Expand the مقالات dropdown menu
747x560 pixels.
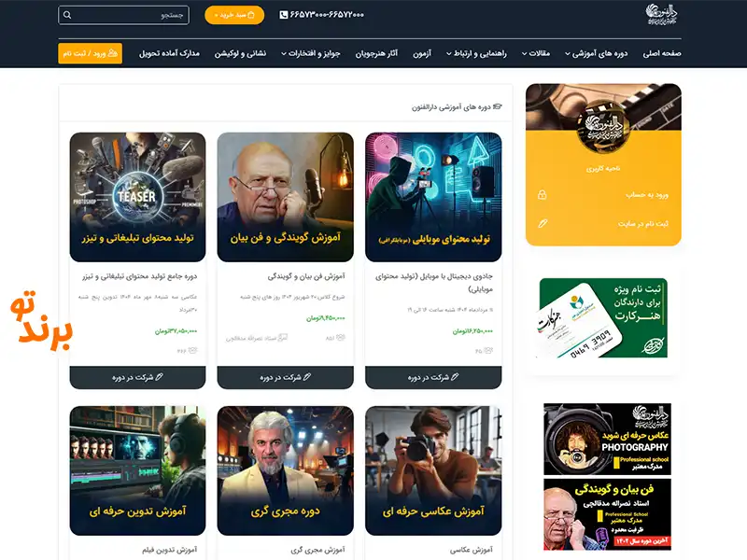click(x=536, y=53)
